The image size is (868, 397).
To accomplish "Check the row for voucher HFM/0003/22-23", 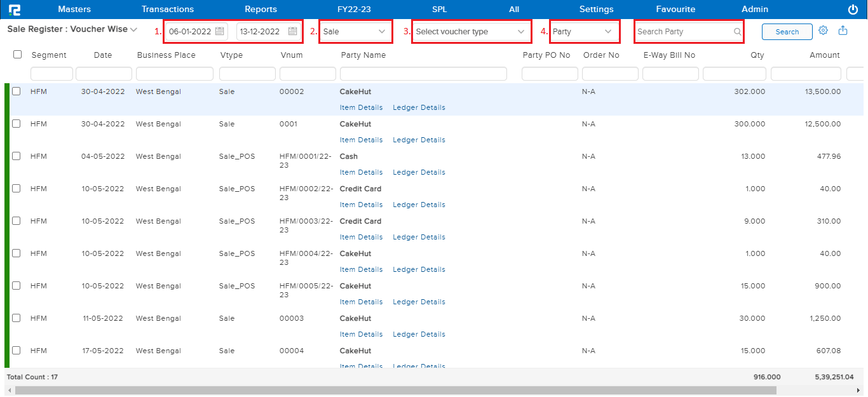I will [17, 220].
